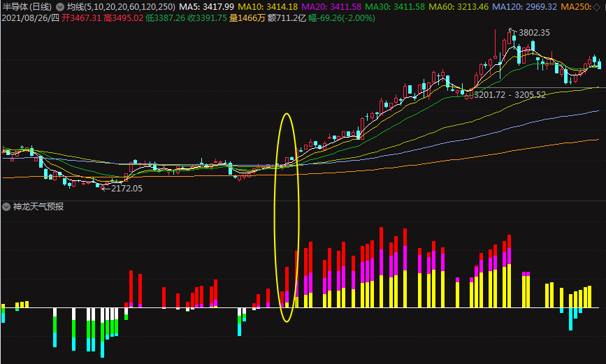Click the high price 高3495.02
Screen dimensions: 606x364
click(x=123, y=18)
